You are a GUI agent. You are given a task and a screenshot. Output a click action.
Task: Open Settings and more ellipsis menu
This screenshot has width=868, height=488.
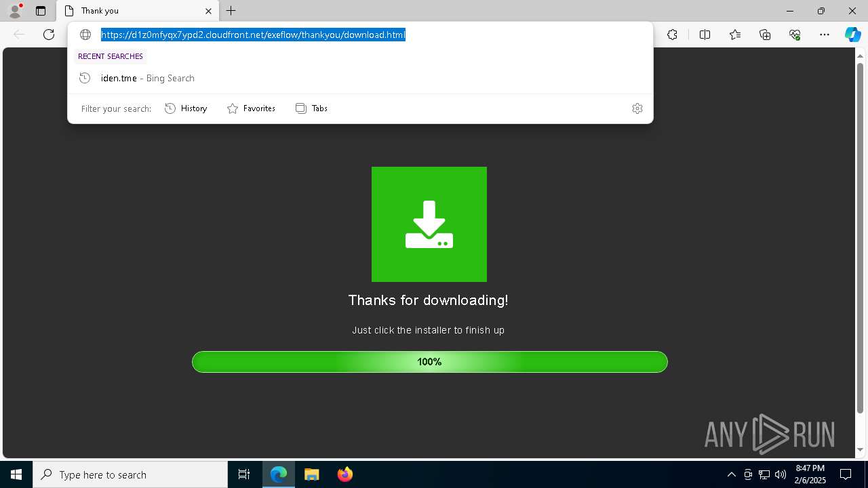tap(825, 35)
